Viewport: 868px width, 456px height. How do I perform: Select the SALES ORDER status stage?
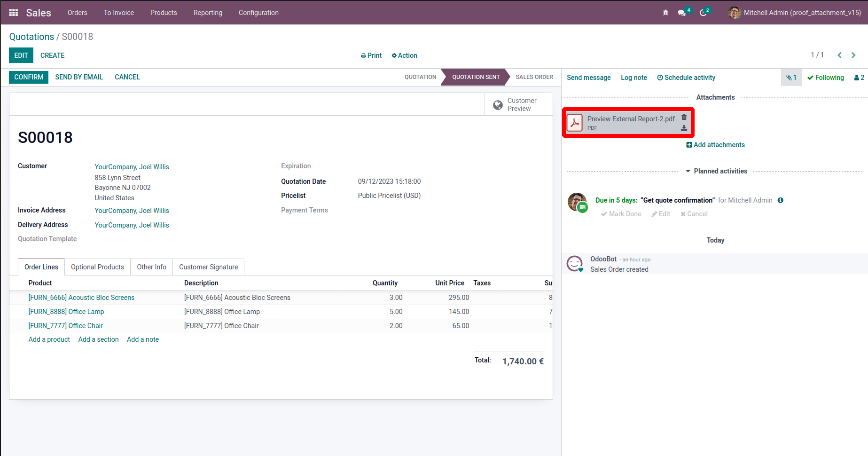pyautogui.click(x=534, y=77)
